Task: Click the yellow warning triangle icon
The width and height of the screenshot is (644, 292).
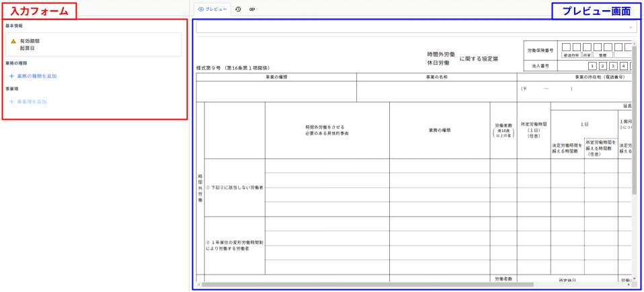Action: 13,41
